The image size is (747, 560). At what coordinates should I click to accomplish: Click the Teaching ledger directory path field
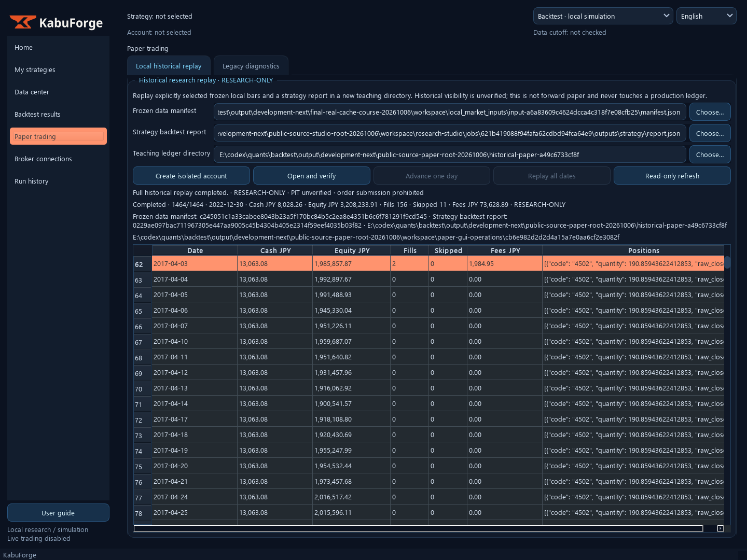click(450, 155)
